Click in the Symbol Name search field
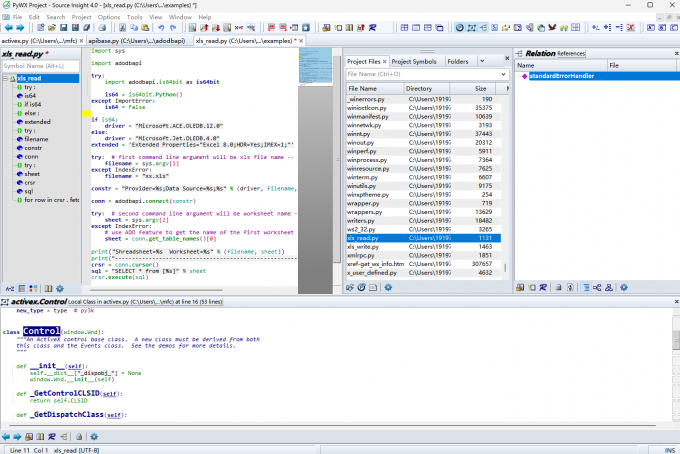The image size is (680, 454). point(41,66)
